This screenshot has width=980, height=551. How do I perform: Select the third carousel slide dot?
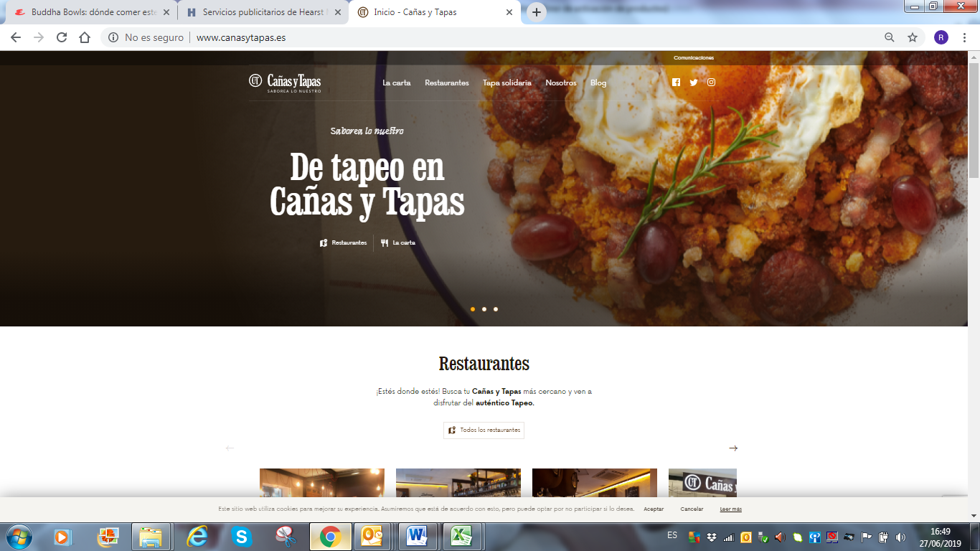(x=496, y=309)
